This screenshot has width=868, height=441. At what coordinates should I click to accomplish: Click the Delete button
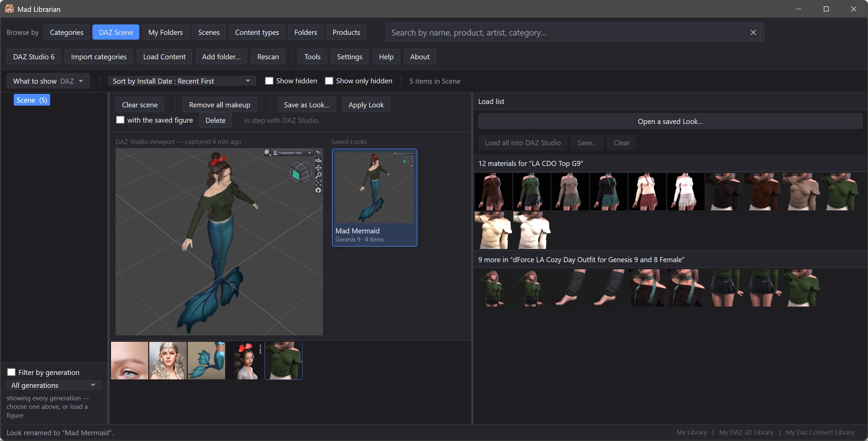point(215,120)
